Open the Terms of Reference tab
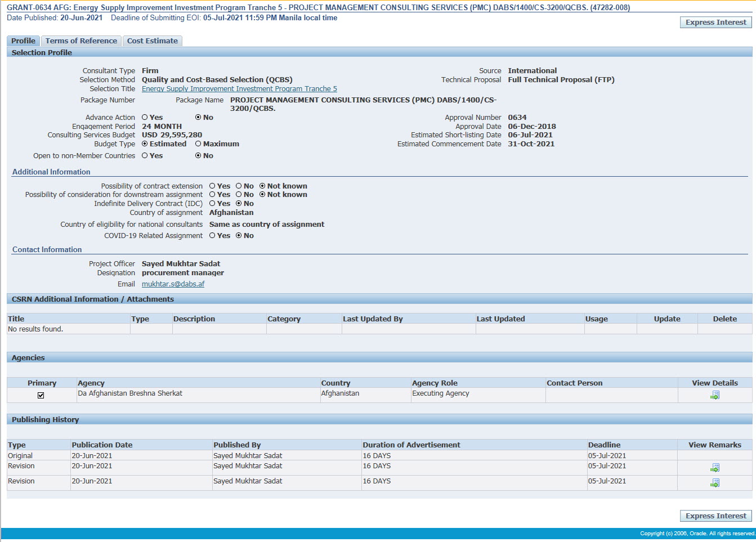 click(81, 41)
